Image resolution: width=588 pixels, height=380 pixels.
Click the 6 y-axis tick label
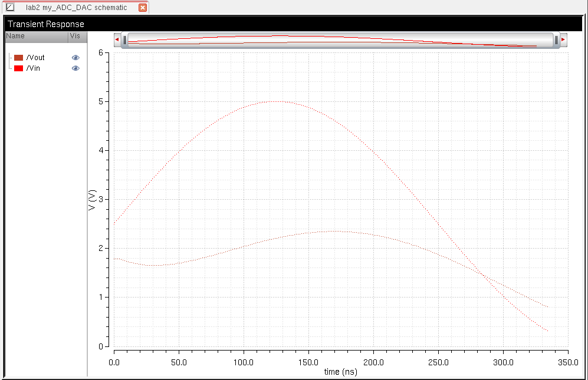pyautogui.click(x=100, y=53)
